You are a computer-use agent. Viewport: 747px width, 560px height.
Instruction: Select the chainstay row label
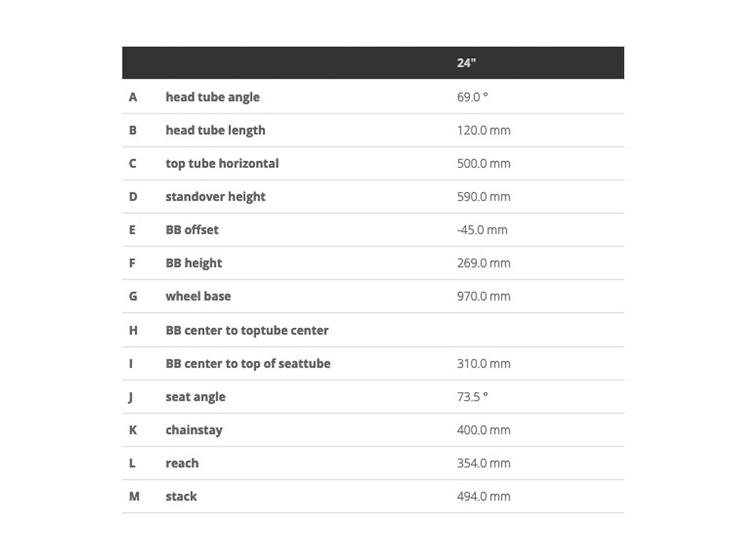pyautogui.click(x=194, y=430)
